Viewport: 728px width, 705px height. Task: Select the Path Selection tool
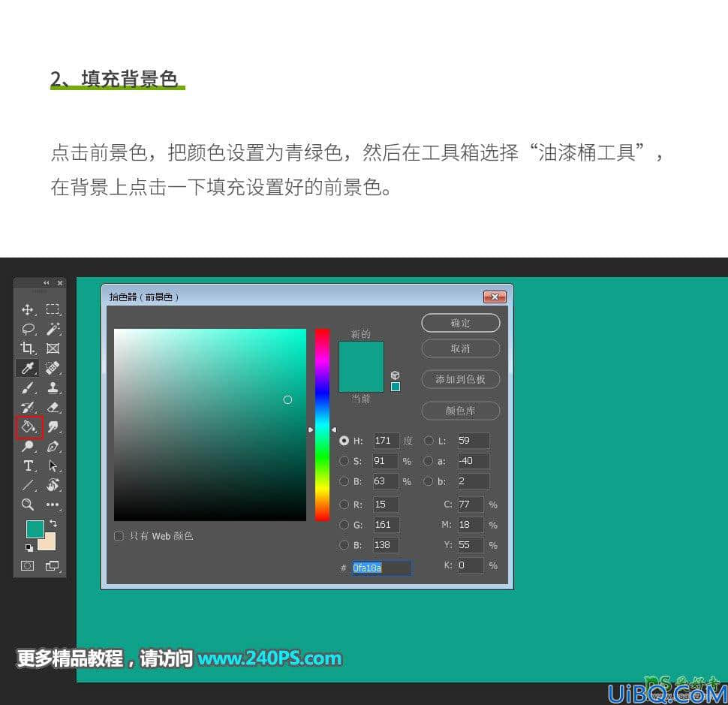53,465
